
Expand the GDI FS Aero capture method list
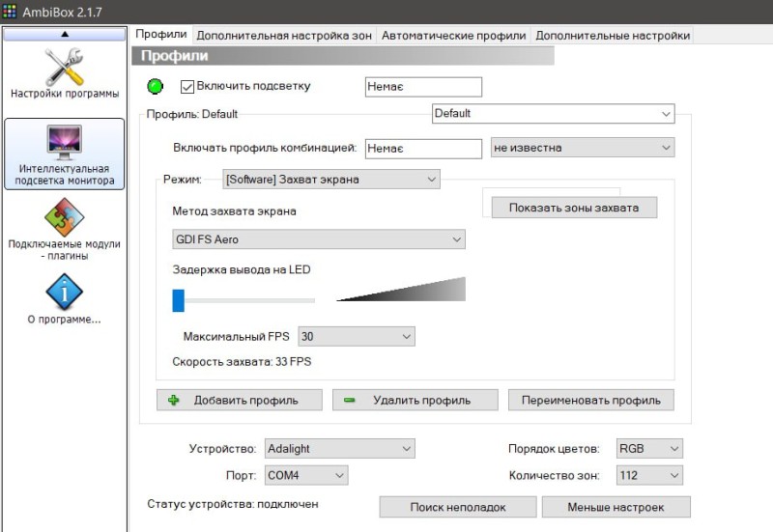coord(318,239)
